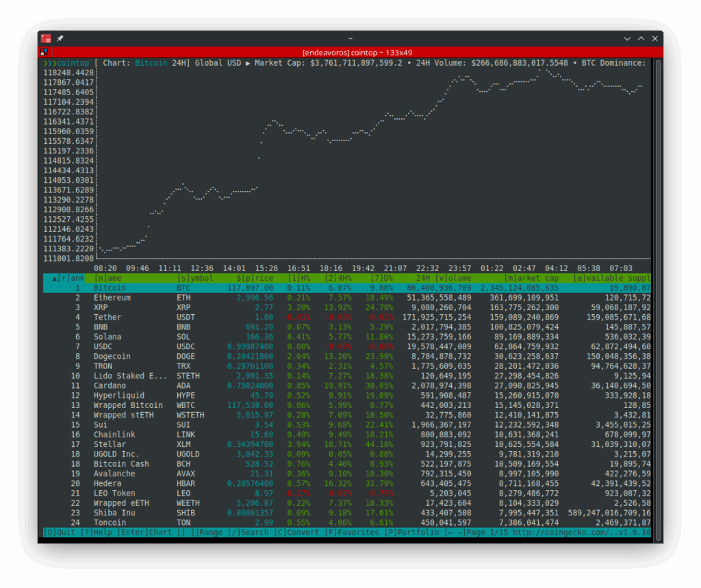The height and width of the screenshot is (588, 701).
Task: Click the Market Cap value $3,761,711,897,599.2
Action: (356, 63)
